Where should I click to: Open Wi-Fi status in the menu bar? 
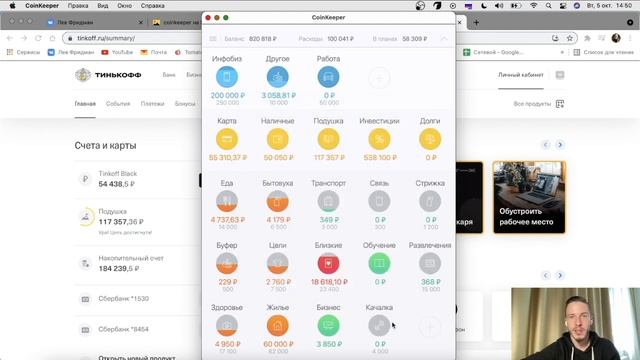(533, 6)
